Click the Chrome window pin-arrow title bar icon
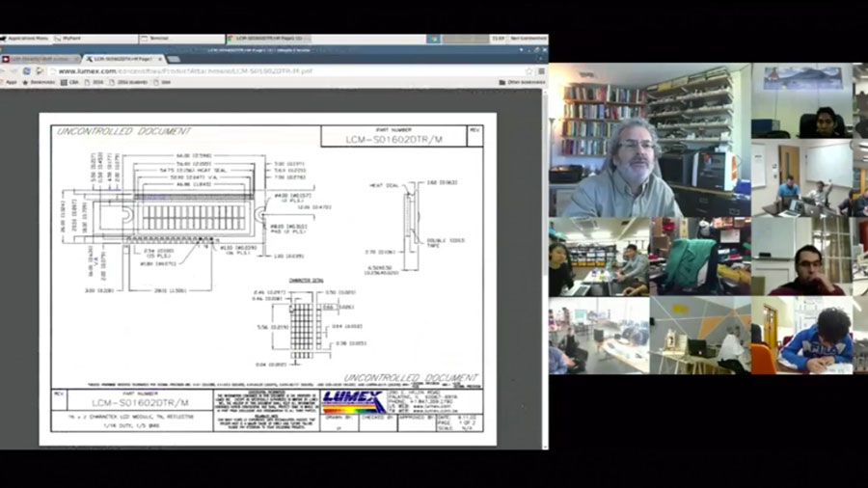The width and height of the screenshot is (868, 488). pos(521,50)
